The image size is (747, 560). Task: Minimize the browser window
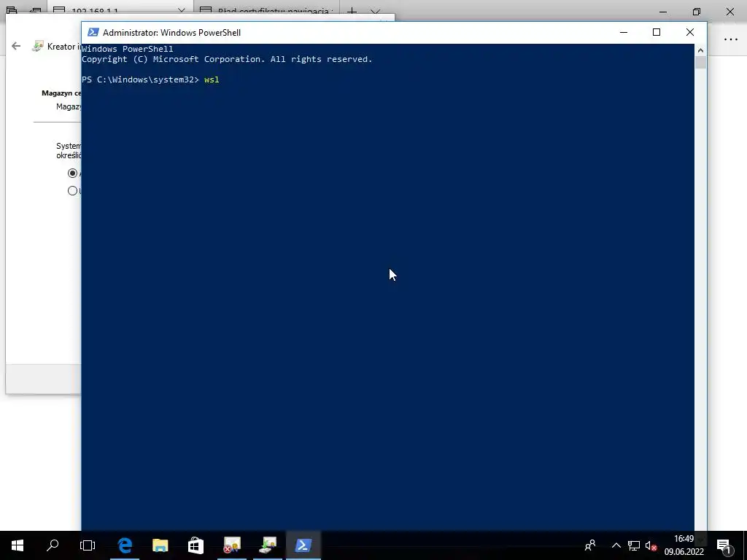click(662, 12)
